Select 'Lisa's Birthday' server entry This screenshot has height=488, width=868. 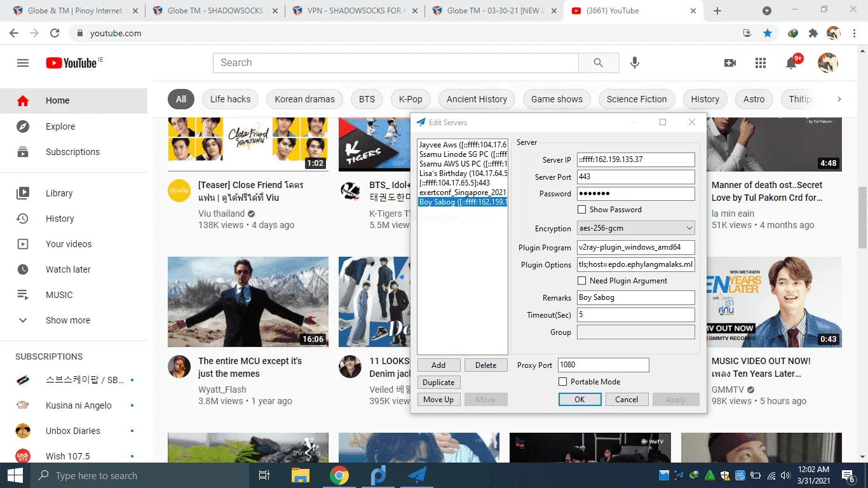pyautogui.click(x=463, y=173)
